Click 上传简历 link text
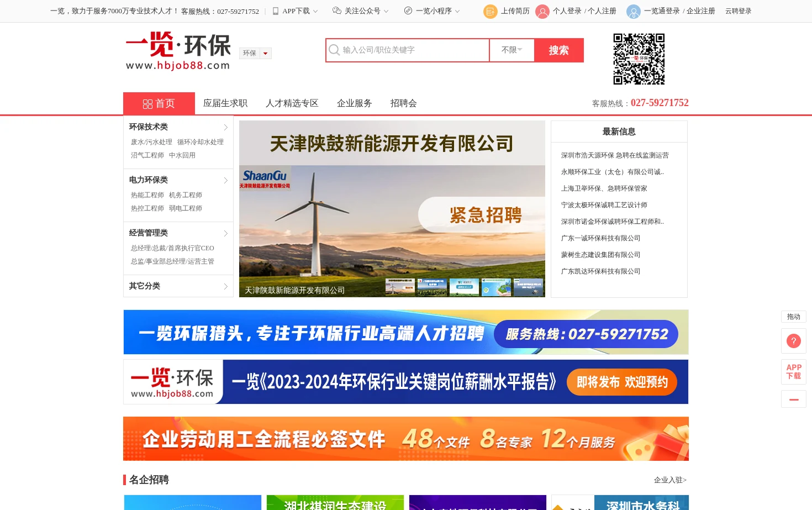 click(515, 11)
